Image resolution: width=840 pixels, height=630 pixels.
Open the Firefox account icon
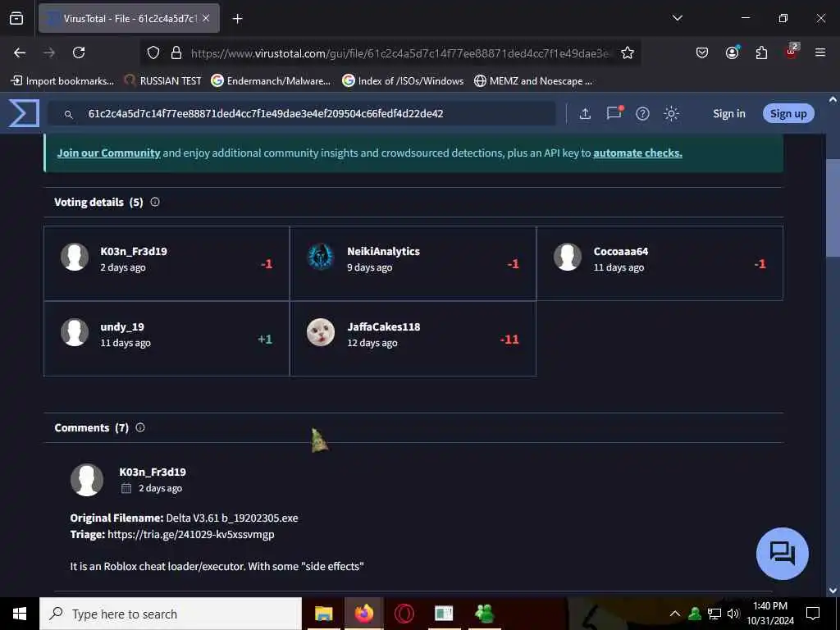point(732,52)
